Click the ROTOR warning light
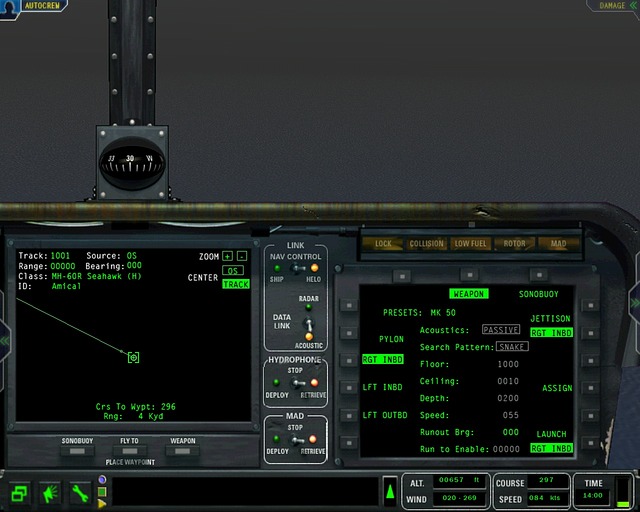Screen dimensions: 640x512 514,244
